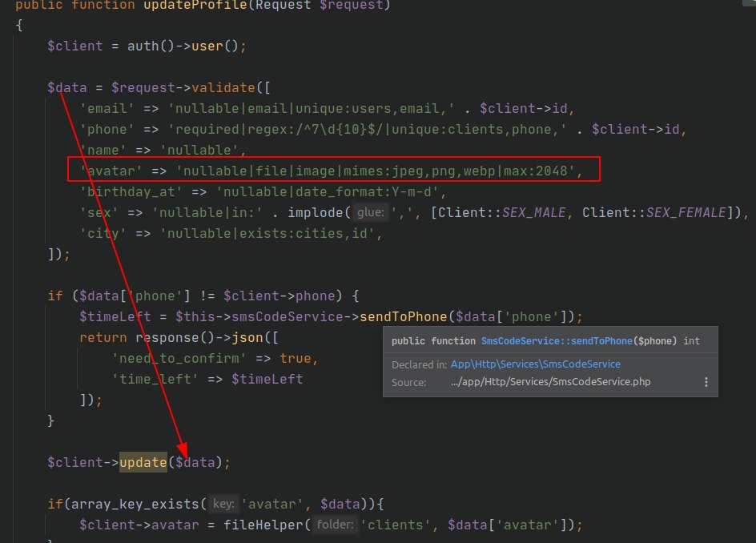
Task: Click the Client::SEX_FEMALE constant
Action: pos(654,213)
